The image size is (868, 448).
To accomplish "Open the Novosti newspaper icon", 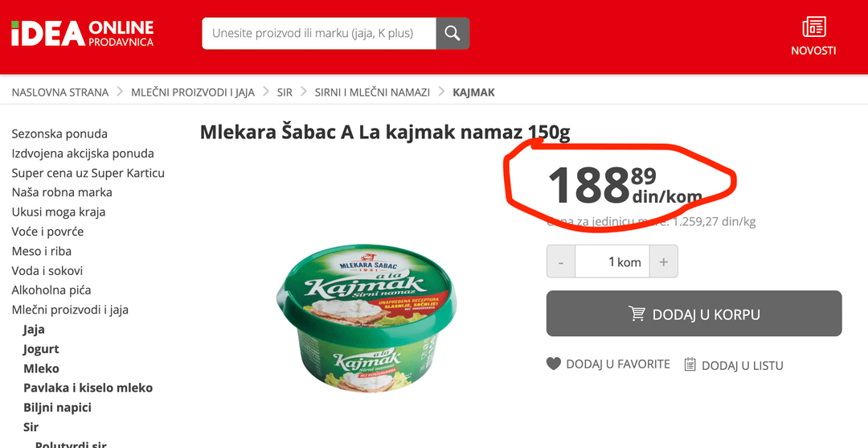I will pyautogui.click(x=813, y=27).
